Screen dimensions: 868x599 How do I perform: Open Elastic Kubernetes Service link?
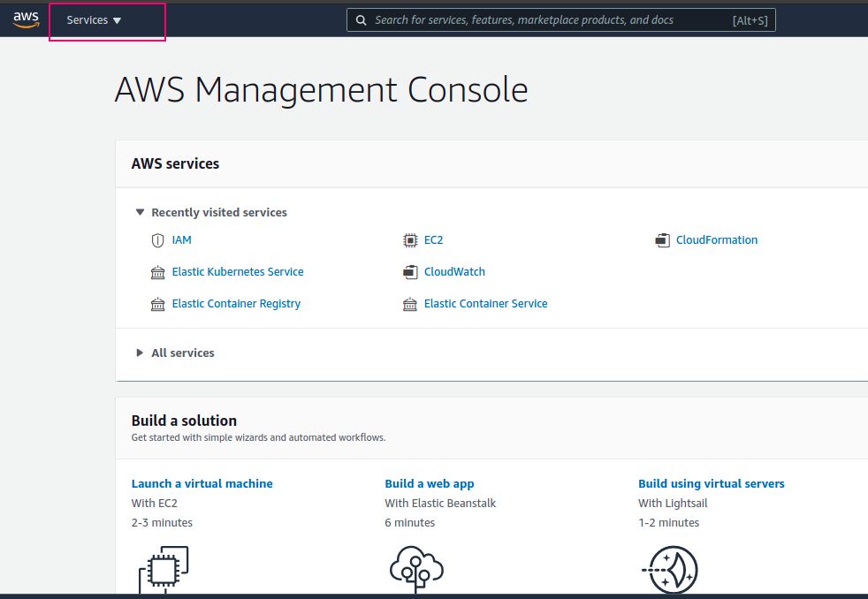(x=238, y=271)
